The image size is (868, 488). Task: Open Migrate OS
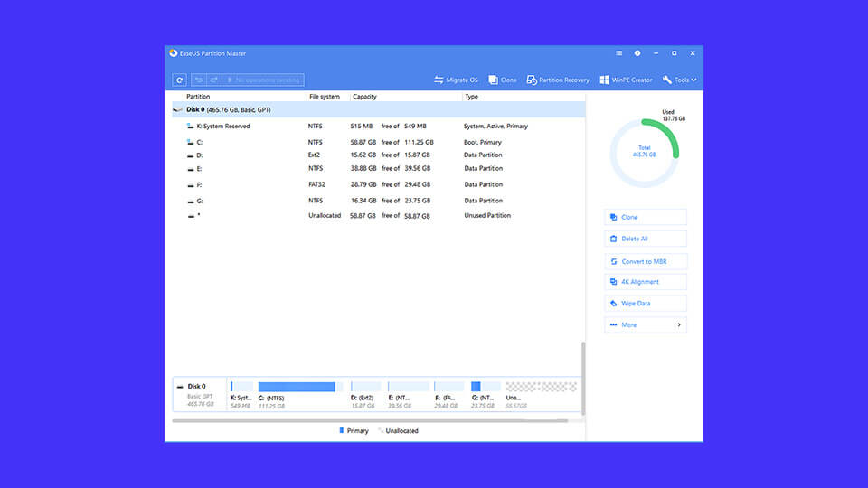(x=456, y=80)
